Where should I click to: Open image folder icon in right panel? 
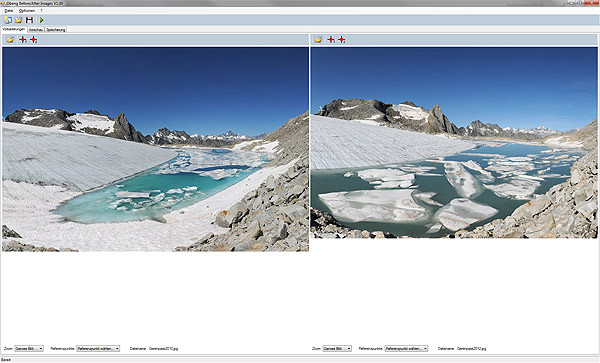coord(318,39)
